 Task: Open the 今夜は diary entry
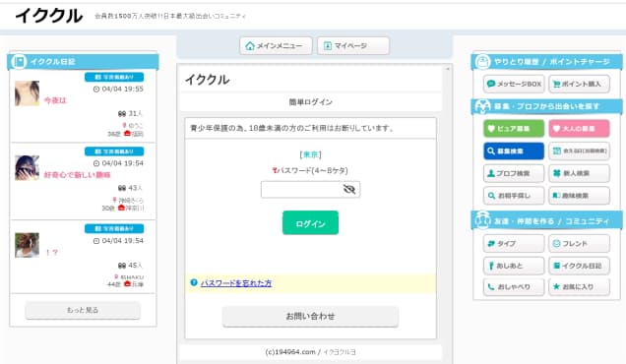[x=55, y=100]
